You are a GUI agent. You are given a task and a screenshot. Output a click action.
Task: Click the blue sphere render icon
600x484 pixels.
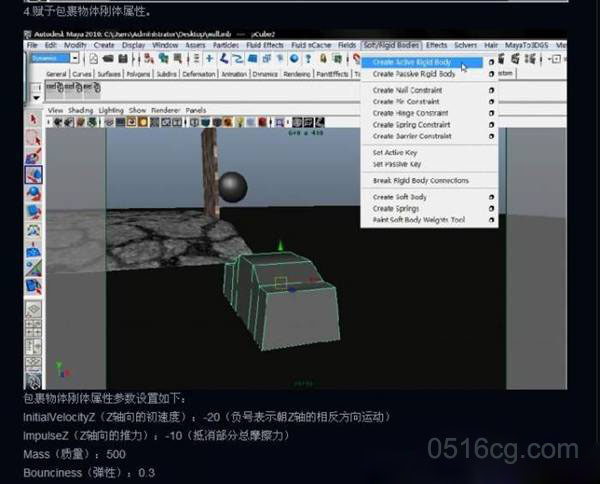point(294,59)
